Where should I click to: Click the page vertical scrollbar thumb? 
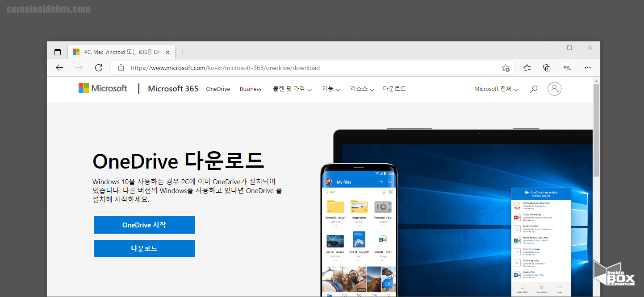click(x=596, y=129)
